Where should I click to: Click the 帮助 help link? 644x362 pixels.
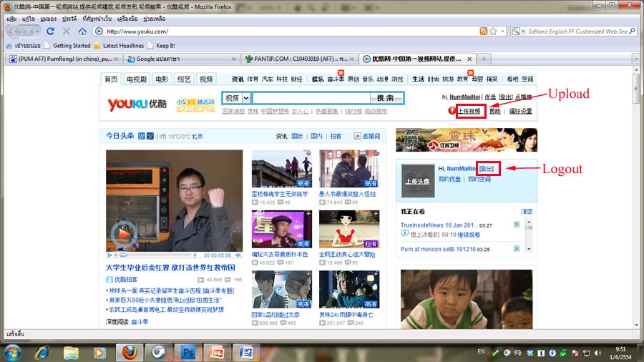click(495, 111)
